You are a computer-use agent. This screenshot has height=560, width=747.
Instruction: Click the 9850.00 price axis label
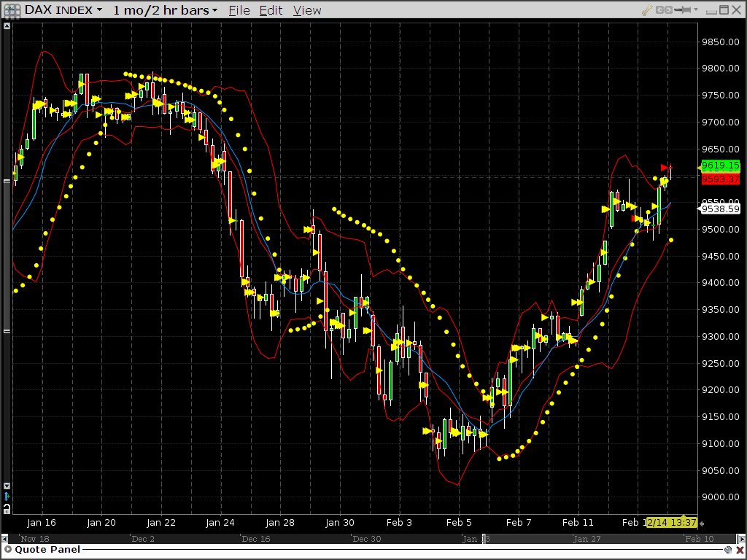click(x=720, y=42)
